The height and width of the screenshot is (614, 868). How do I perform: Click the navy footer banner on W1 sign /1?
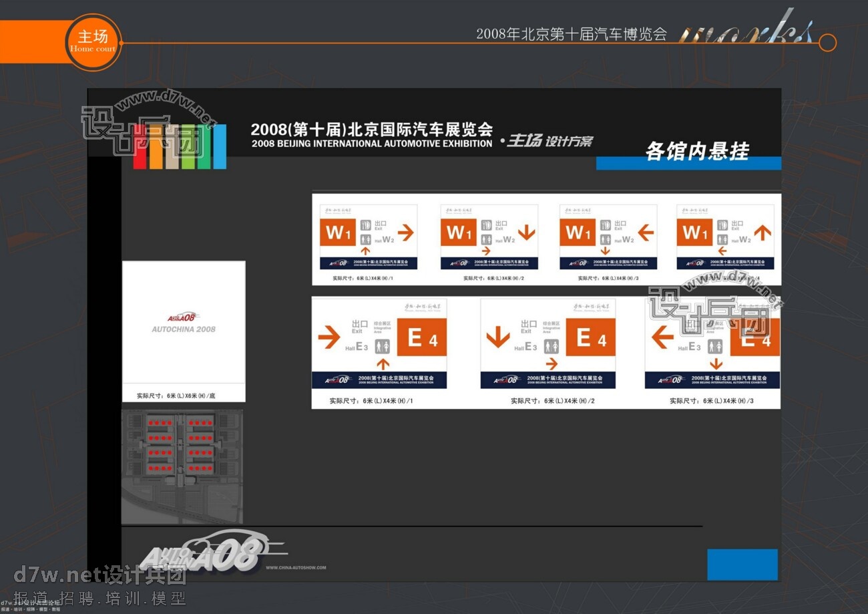click(x=369, y=263)
